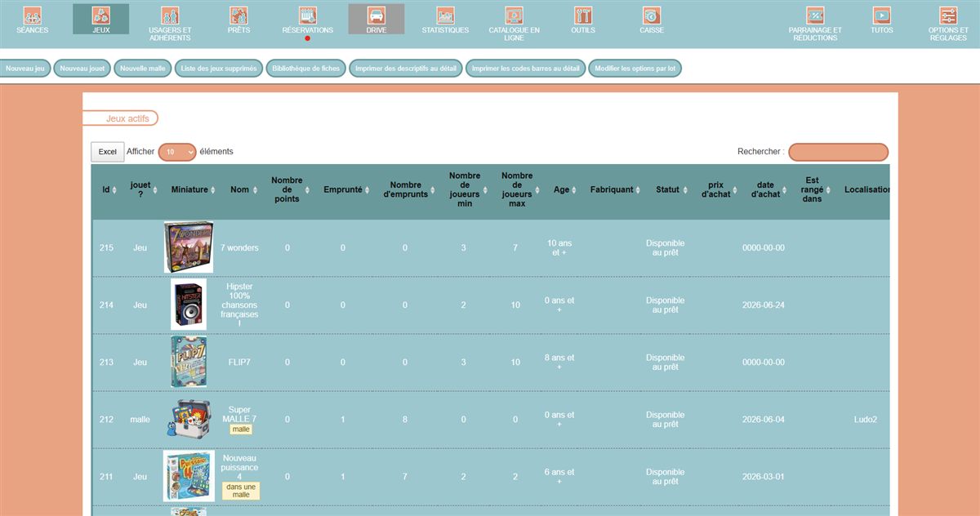This screenshot has width=980, height=516.
Task: Open the Afficher elements count dropdown
Action: pyautogui.click(x=177, y=152)
